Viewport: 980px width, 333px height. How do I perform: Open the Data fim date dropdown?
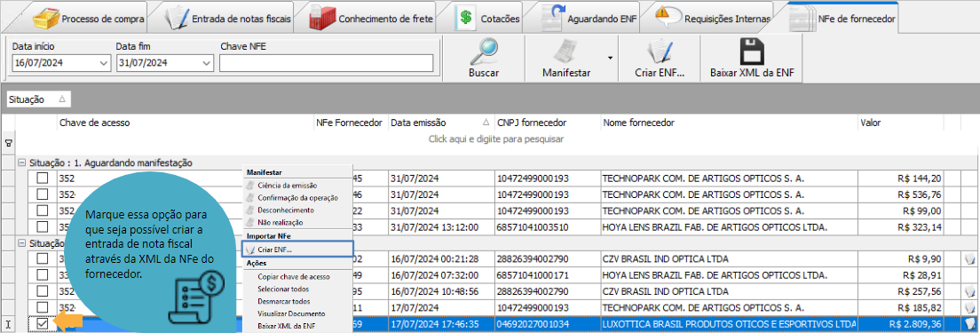coord(206,63)
